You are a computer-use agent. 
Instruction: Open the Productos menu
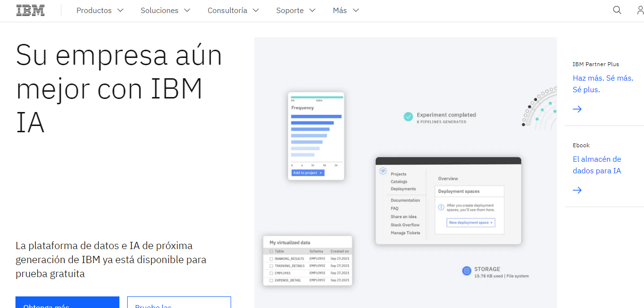(x=100, y=10)
